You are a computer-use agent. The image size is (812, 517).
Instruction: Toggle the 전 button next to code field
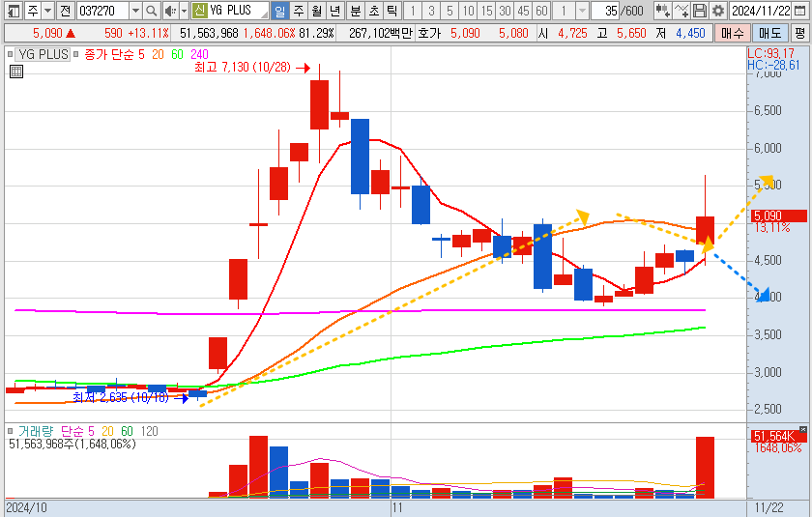(x=65, y=11)
